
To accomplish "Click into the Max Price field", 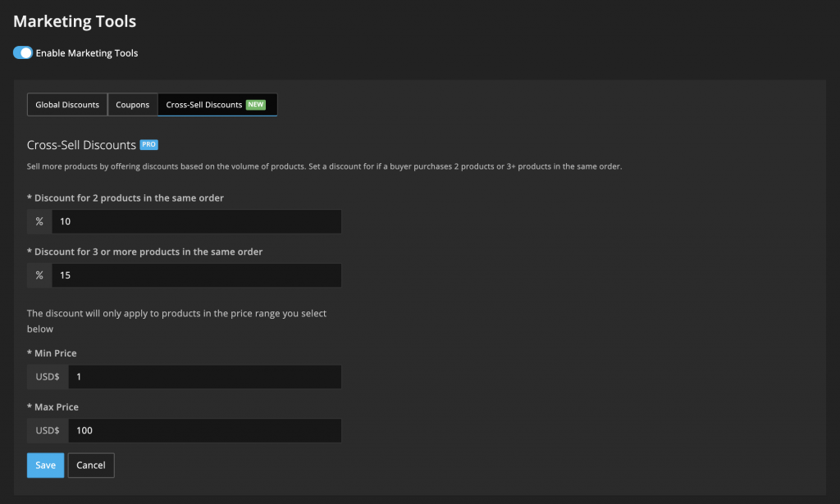I will [205, 430].
